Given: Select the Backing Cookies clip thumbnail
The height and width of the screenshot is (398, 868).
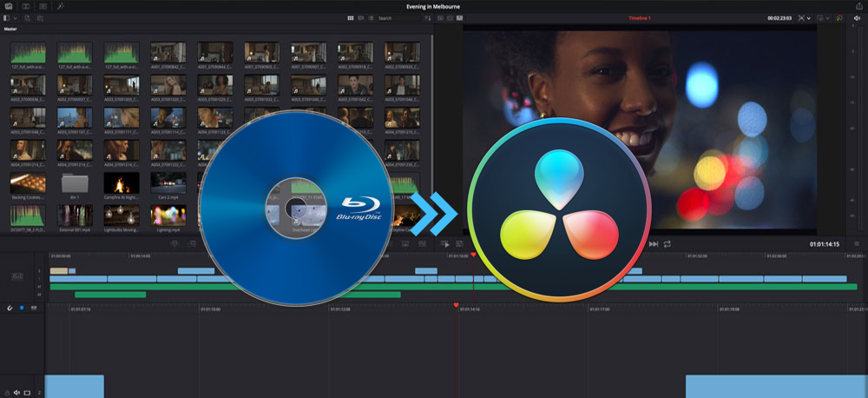Looking at the screenshot, I should [28, 182].
